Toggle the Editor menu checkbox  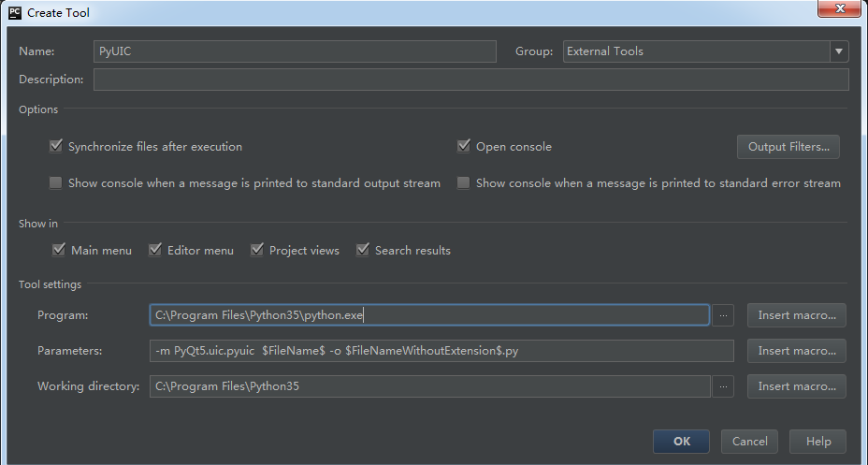point(155,251)
